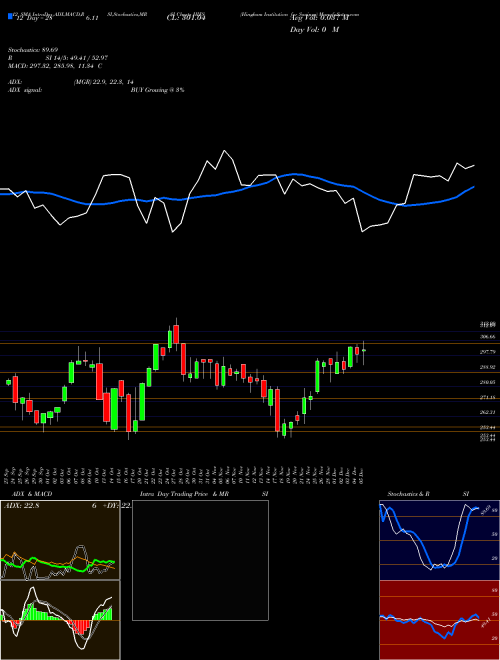Click the empty Intra Day Trading Price panel
Image resolution: width=500 pixels, height=660 pixels.
click(200, 560)
